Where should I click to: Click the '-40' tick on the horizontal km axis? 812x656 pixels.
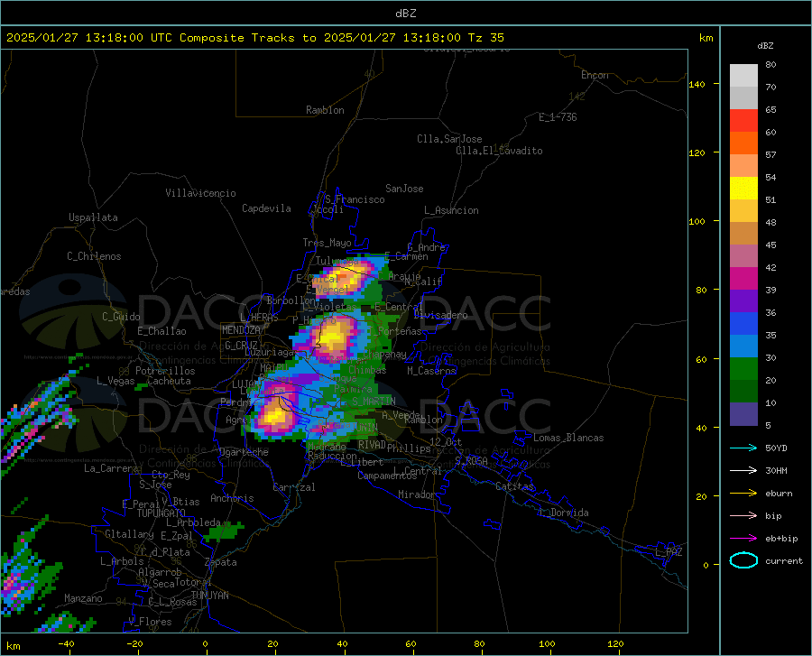pos(66,643)
